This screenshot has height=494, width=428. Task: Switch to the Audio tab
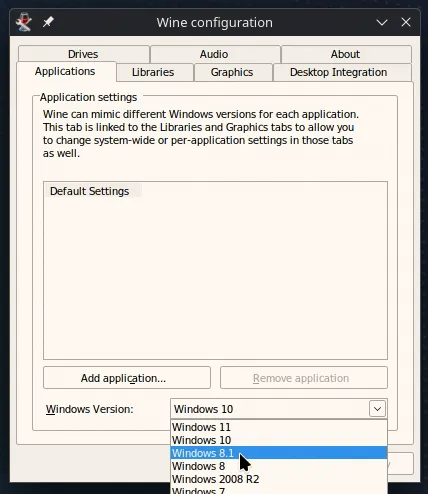(x=214, y=54)
